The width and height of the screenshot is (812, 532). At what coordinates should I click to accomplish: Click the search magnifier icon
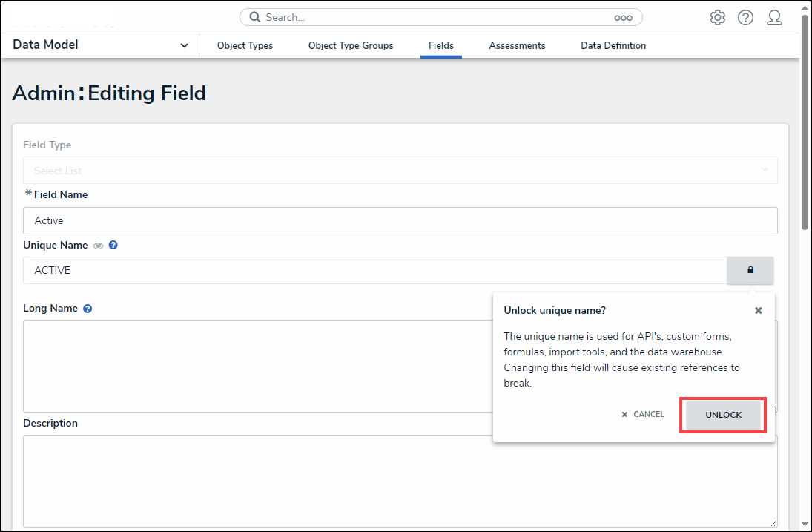point(255,17)
